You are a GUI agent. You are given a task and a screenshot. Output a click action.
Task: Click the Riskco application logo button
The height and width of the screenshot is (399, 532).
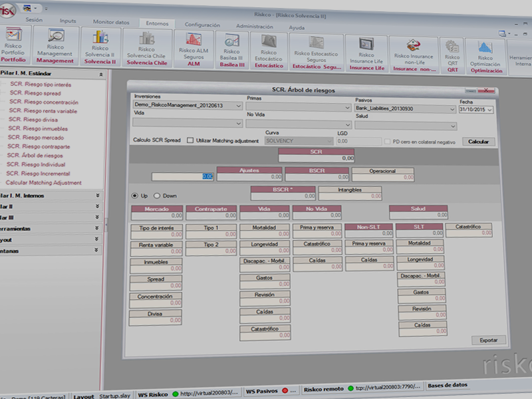(x=7, y=10)
